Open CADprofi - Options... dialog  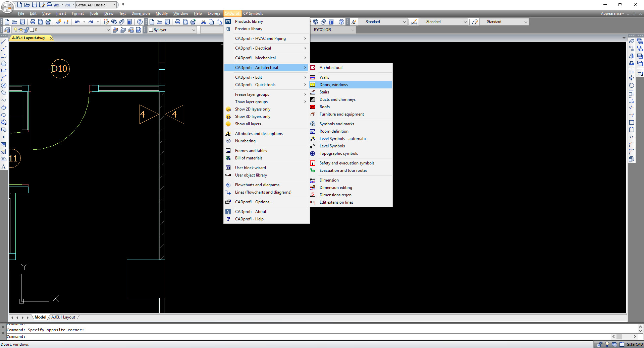click(266, 202)
